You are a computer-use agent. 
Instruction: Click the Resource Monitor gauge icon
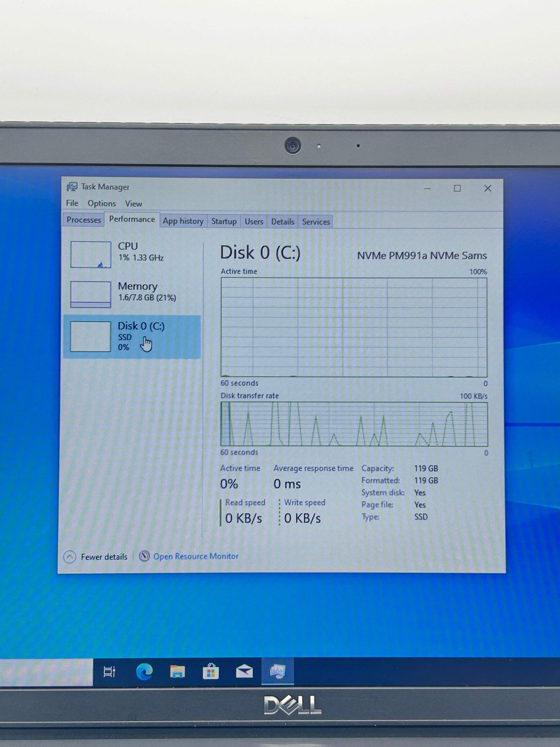(145, 556)
